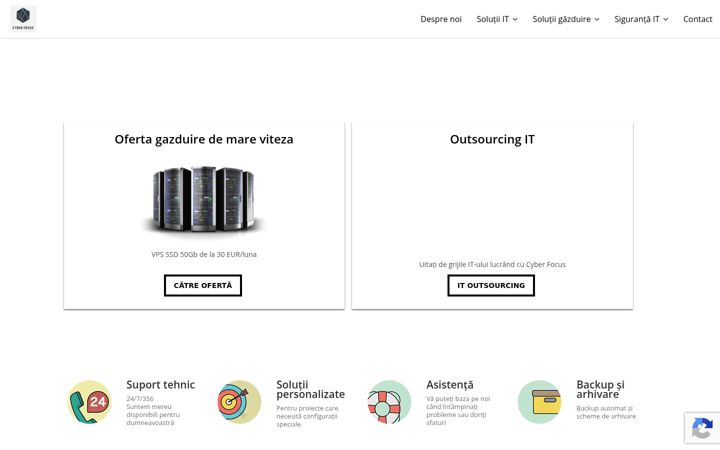This screenshot has width=720, height=450.
Task: Click the Backup și arhivare heading
Action: (x=600, y=389)
